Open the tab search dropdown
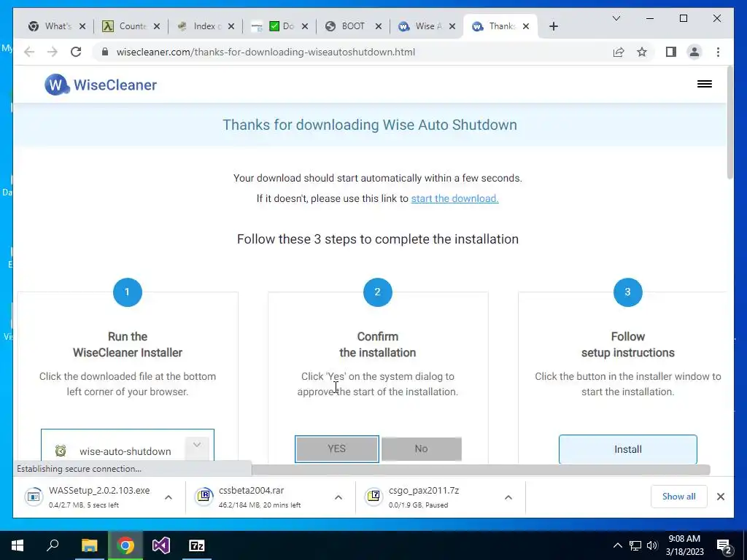The image size is (747, 560). (616, 18)
